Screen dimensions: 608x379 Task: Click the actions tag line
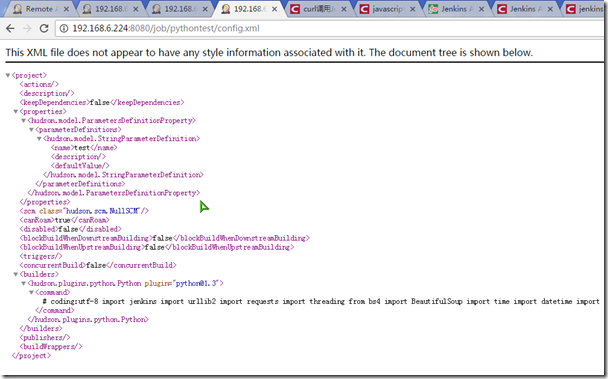[39, 84]
